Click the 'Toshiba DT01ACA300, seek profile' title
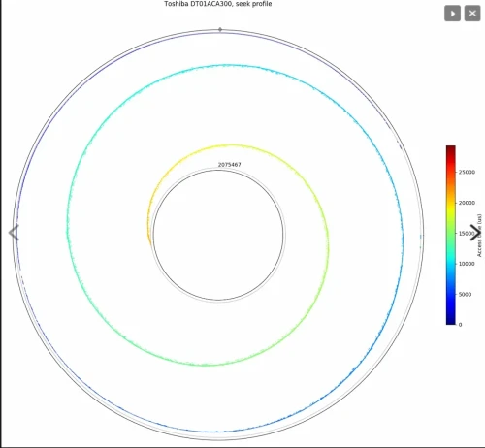 tap(218, 4)
